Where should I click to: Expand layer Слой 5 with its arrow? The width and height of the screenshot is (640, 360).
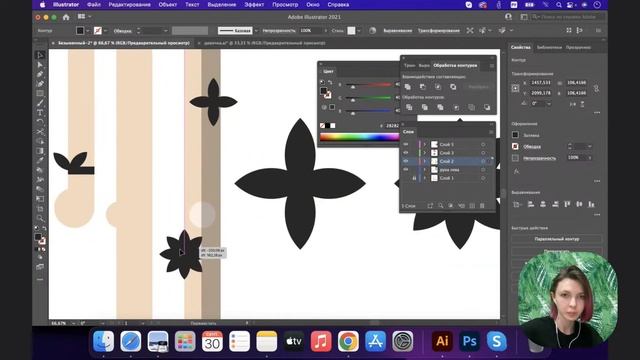pos(424,144)
